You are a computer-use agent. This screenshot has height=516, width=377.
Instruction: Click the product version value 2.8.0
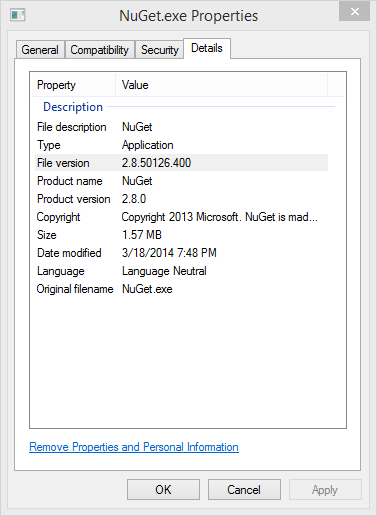pos(134,199)
